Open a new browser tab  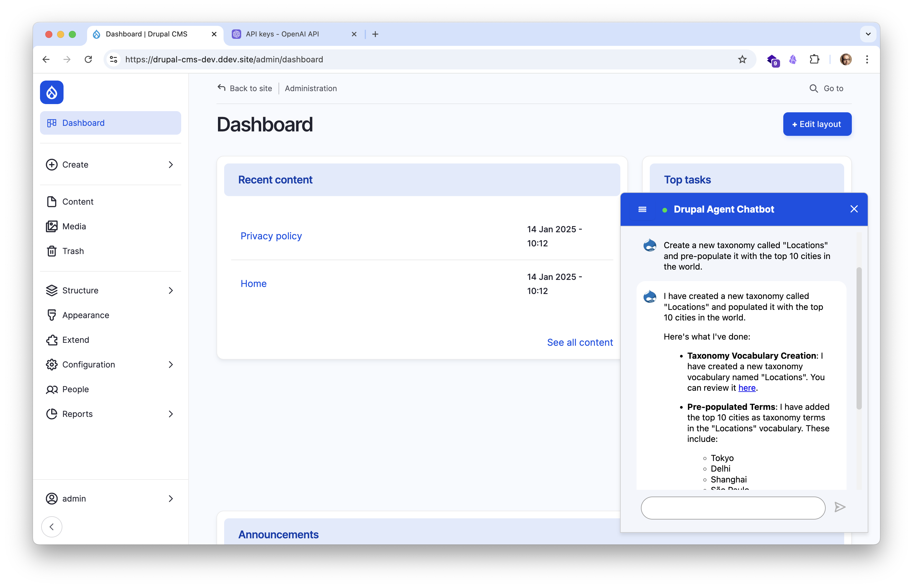point(375,34)
